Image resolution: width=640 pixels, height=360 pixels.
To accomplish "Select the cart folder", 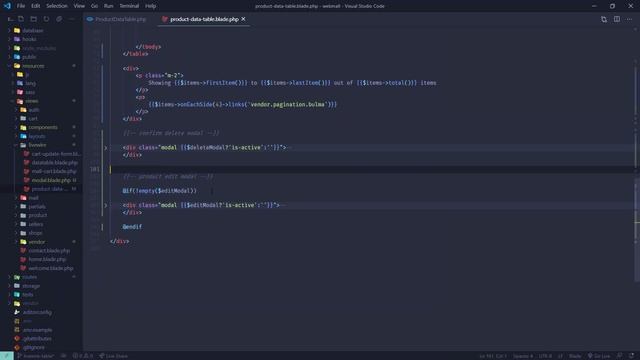I will [x=33, y=118].
